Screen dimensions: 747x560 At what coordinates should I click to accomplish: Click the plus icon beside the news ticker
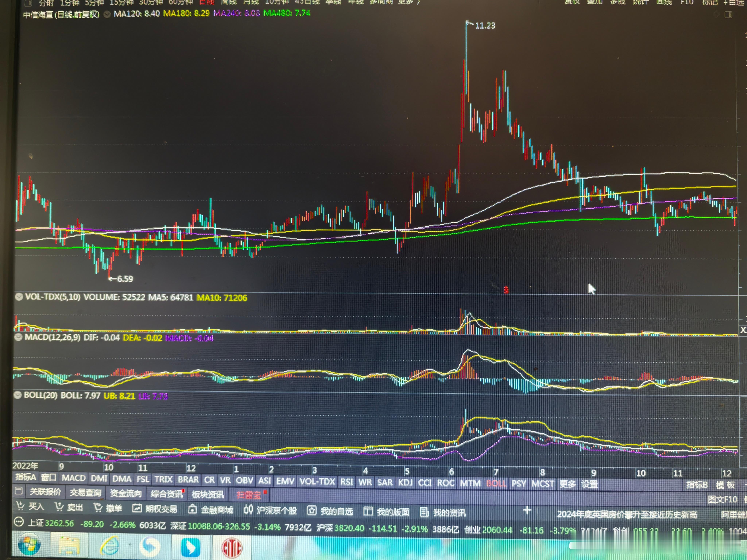pyautogui.click(x=527, y=510)
